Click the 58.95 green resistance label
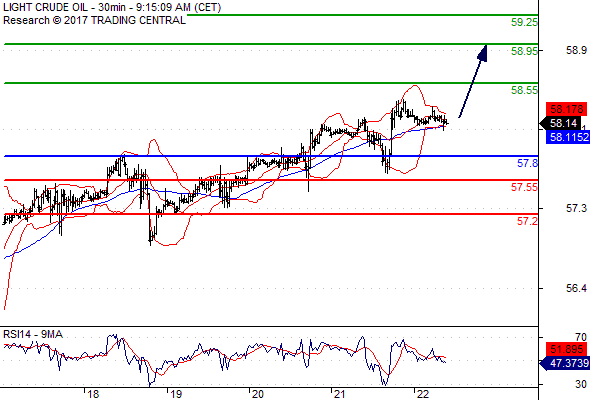The height and width of the screenshot is (400, 590). [x=524, y=51]
